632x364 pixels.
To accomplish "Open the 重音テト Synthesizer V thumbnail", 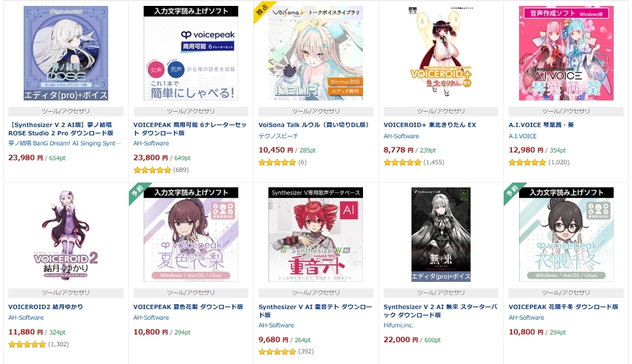I will point(316,235).
